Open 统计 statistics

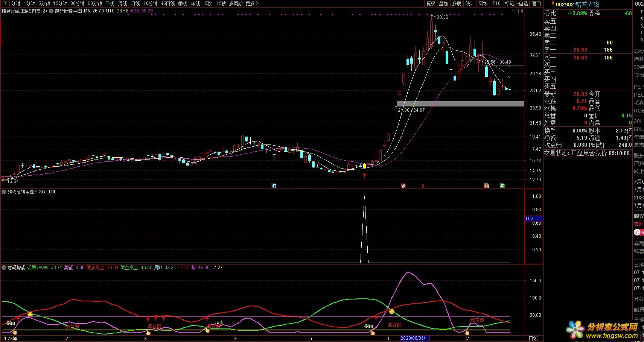470,3
